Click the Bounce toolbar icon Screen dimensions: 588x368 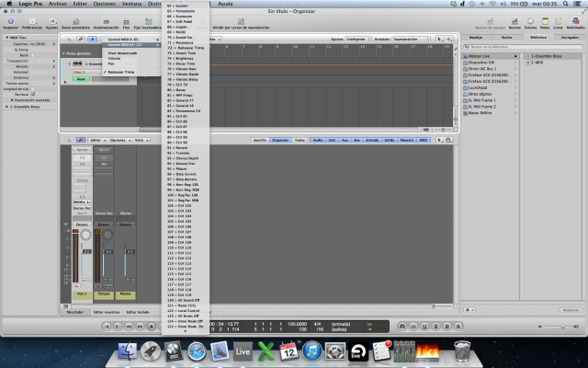click(x=515, y=22)
